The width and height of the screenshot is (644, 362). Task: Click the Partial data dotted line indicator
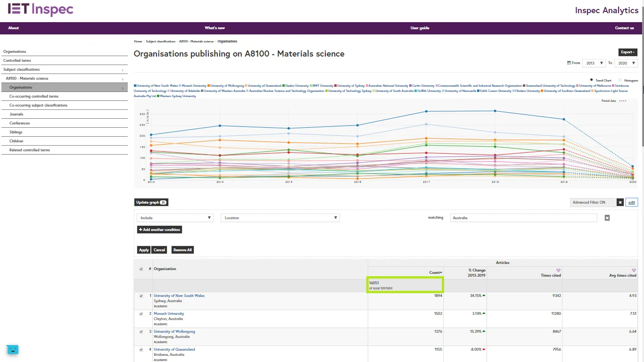coord(623,101)
